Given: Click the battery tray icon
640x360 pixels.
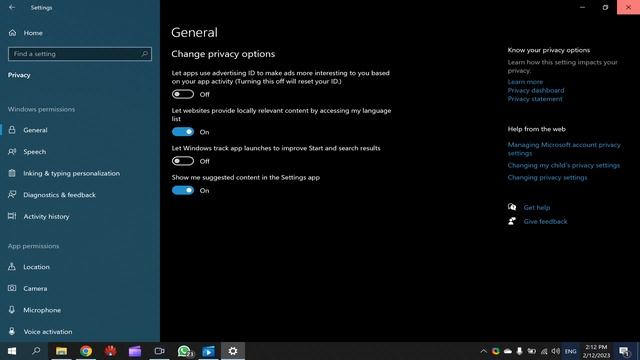Looking at the screenshot, I should point(531,351).
